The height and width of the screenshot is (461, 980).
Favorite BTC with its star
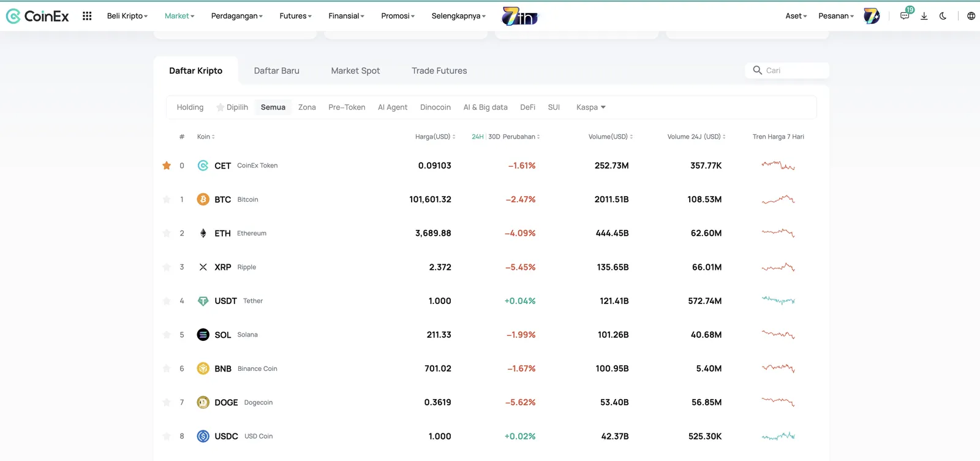(x=167, y=199)
